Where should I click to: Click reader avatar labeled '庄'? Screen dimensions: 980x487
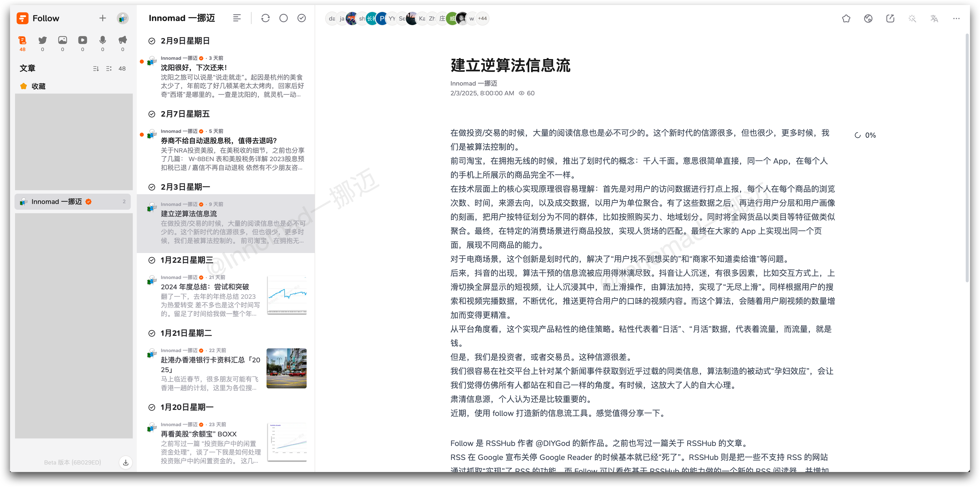point(442,18)
